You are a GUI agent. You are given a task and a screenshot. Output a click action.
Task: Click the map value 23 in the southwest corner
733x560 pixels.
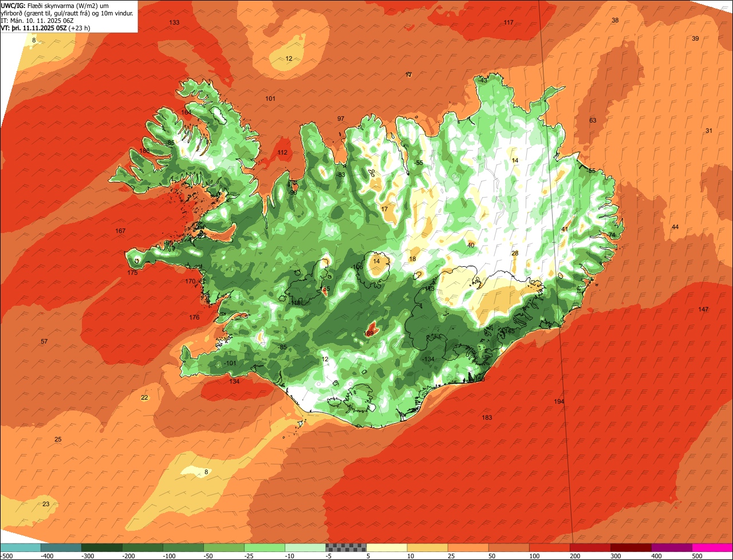46,504
